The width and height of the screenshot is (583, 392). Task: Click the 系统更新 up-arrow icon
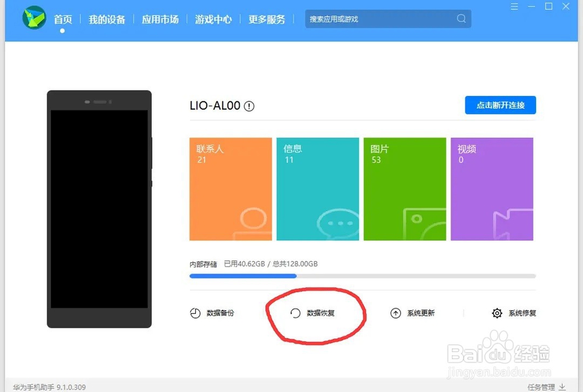(x=396, y=313)
